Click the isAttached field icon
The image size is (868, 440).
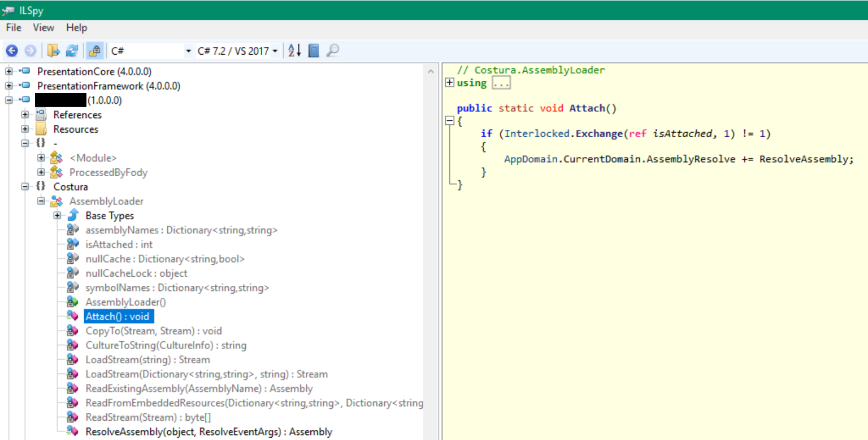72,245
